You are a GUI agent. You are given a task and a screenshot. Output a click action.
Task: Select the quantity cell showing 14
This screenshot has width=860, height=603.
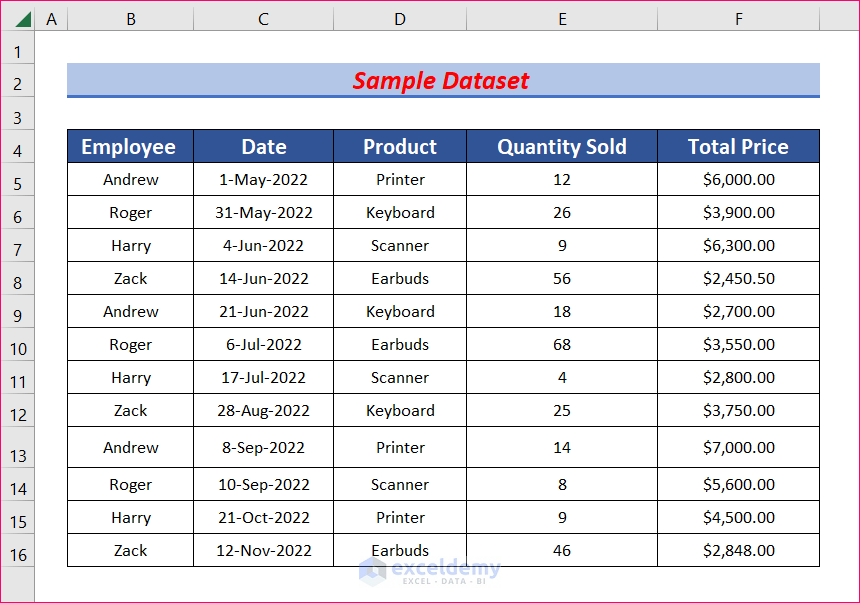pos(562,447)
